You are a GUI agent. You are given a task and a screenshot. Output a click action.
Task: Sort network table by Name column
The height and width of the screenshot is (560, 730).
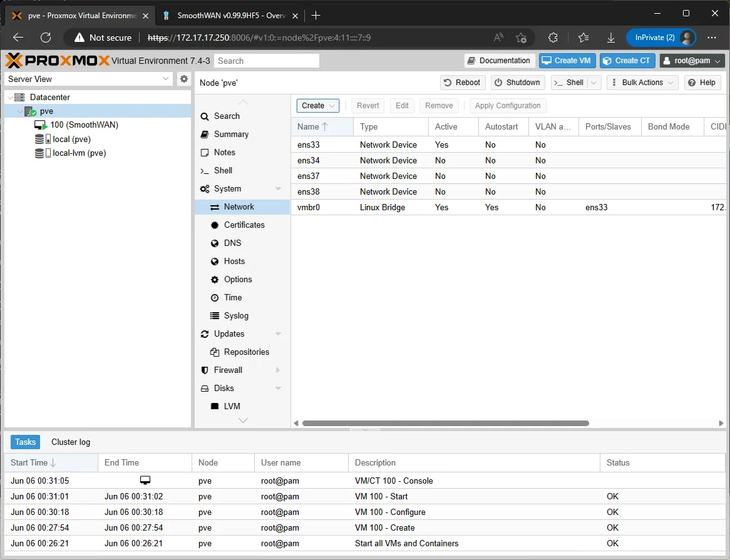coord(322,126)
